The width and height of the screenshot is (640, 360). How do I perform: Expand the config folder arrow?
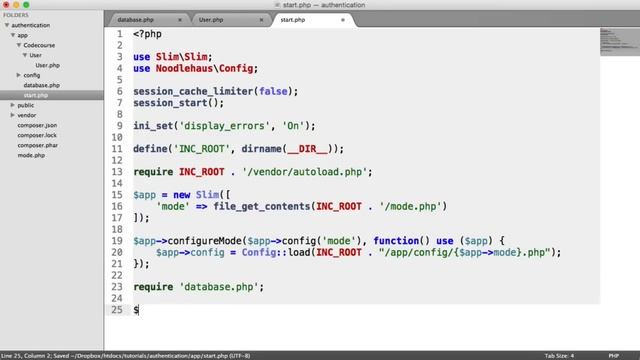(x=19, y=75)
